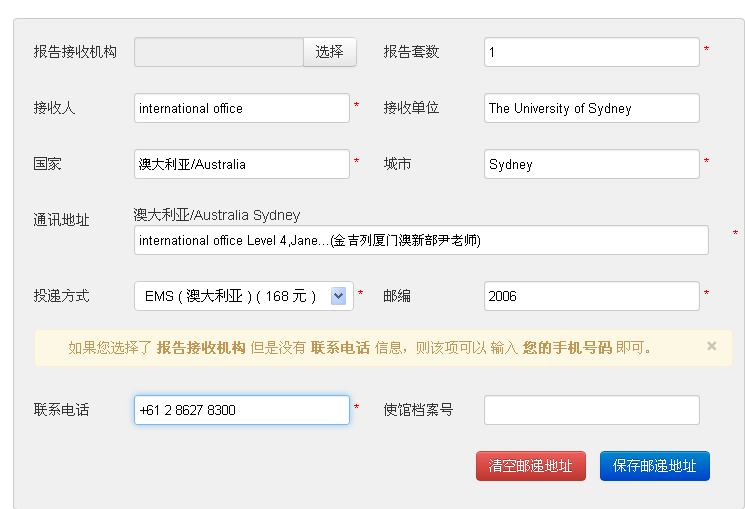Click the 澳大利亚/Australia Sydney text above address
Image resolution: width=745 pixels, height=509 pixels.
[217, 215]
